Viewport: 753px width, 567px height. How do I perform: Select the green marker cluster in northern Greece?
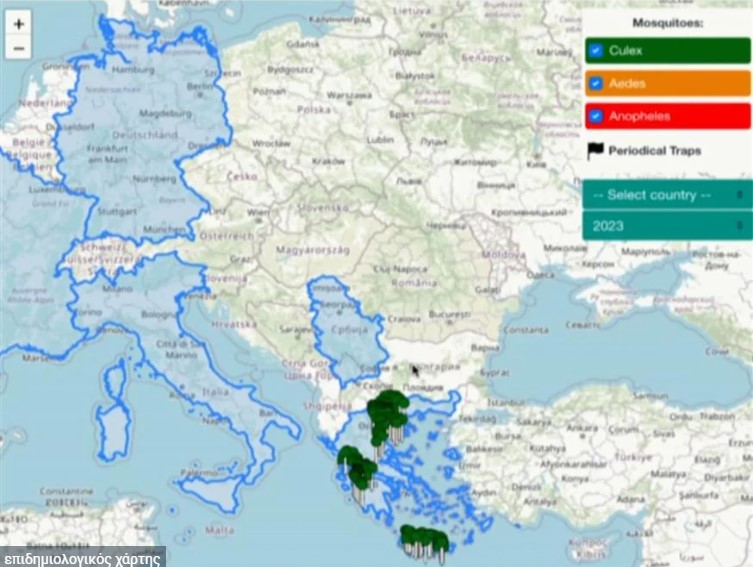point(387,417)
